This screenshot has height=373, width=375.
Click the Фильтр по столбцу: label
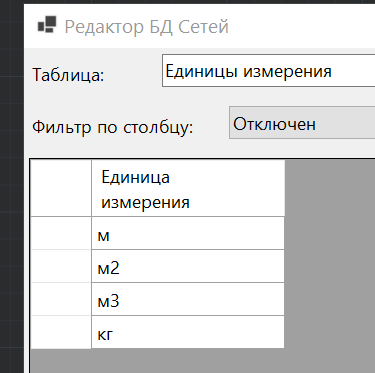113,127
